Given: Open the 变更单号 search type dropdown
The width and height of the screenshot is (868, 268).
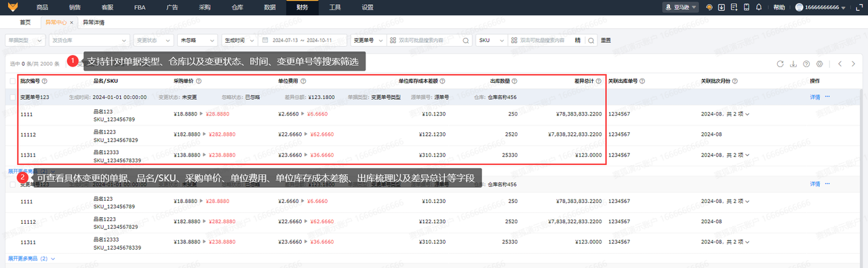Looking at the screenshot, I should click(369, 41).
